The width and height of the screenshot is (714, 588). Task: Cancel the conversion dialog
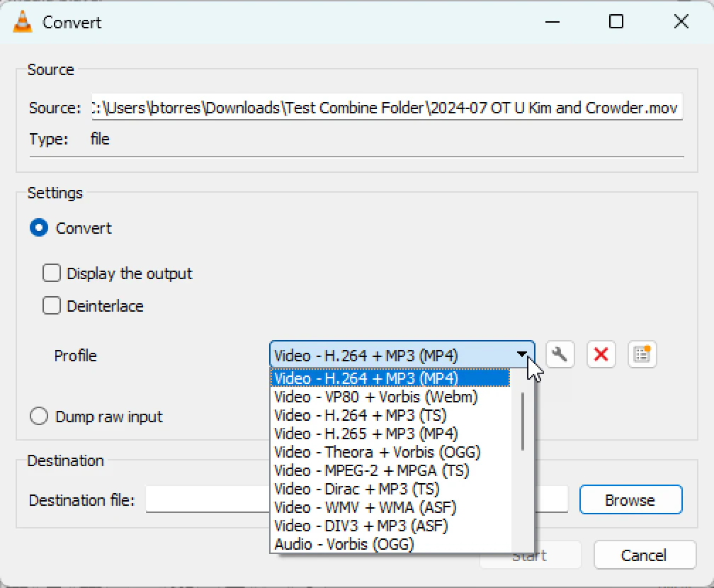(x=644, y=555)
